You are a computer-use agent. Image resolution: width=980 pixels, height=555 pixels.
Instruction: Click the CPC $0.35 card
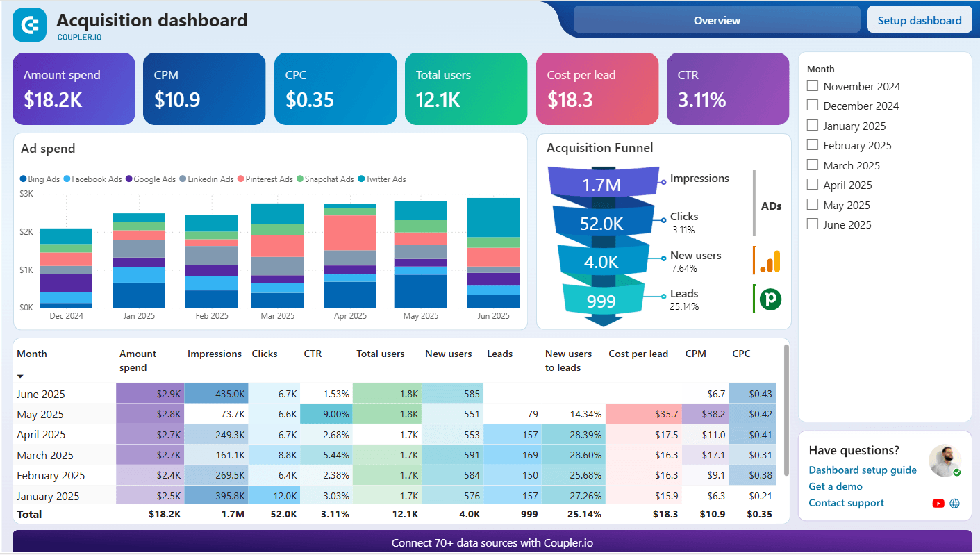(x=335, y=89)
